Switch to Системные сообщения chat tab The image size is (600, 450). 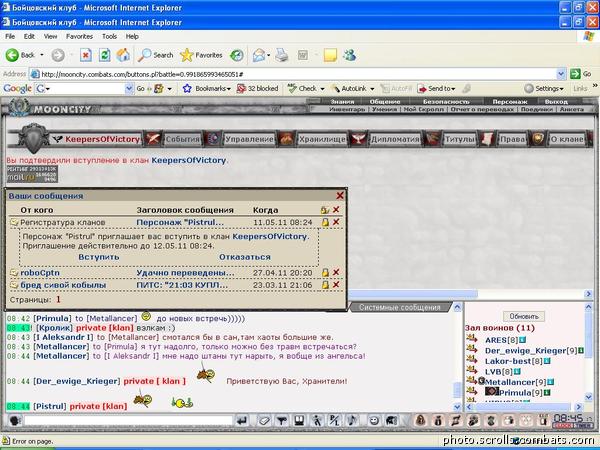pos(399,307)
